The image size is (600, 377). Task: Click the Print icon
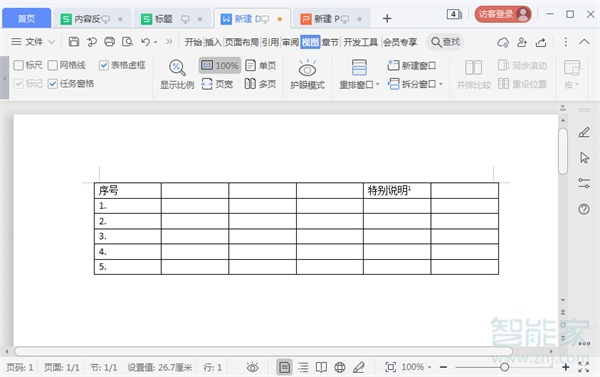click(x=109, y=41)
